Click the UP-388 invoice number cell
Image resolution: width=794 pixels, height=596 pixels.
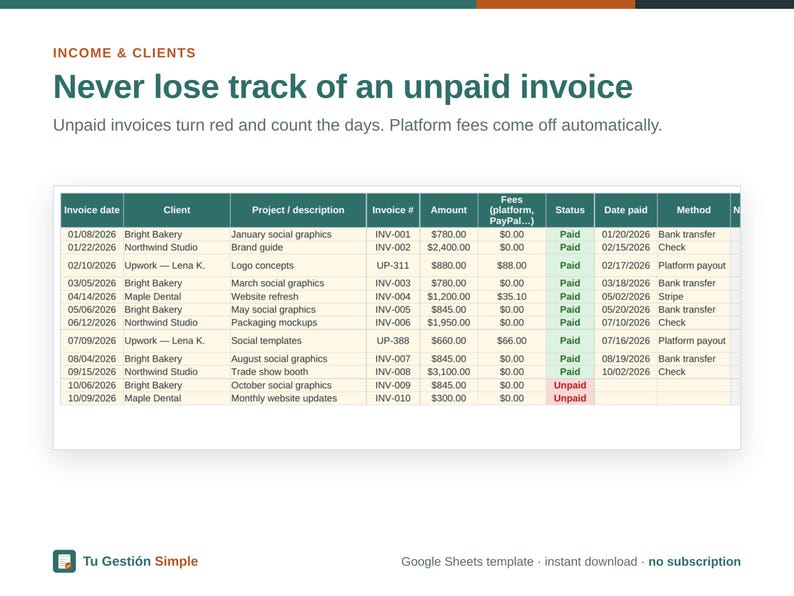[393, 341]
